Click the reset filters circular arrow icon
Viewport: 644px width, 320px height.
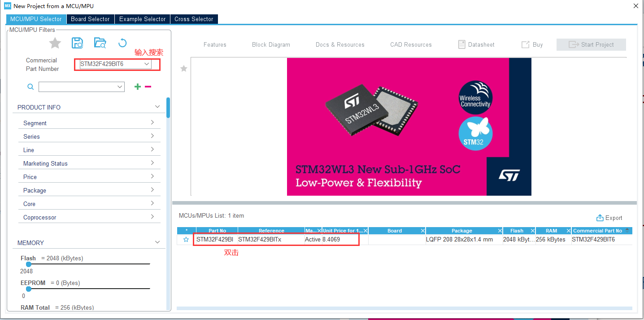pos(122,43)
